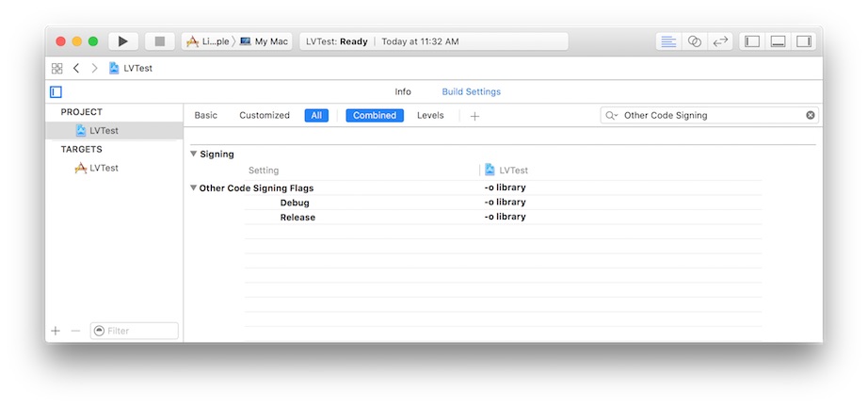Viewport: 868px width, 407px height.
Task: Show the Standard editor
Action: pos(668,41)
